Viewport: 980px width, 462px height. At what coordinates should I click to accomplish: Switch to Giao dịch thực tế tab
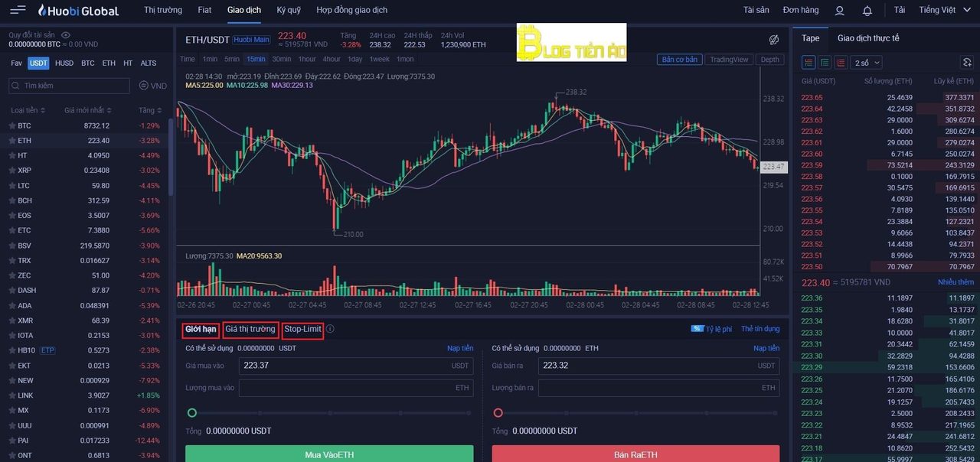(x=868, y=38)
